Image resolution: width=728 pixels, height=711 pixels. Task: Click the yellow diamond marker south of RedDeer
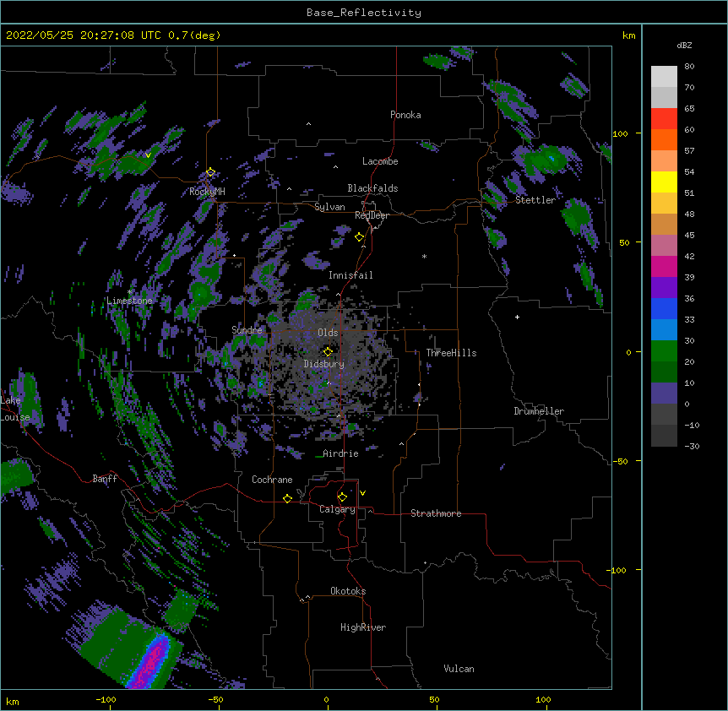pyautogui.click(x=359, y=237)
